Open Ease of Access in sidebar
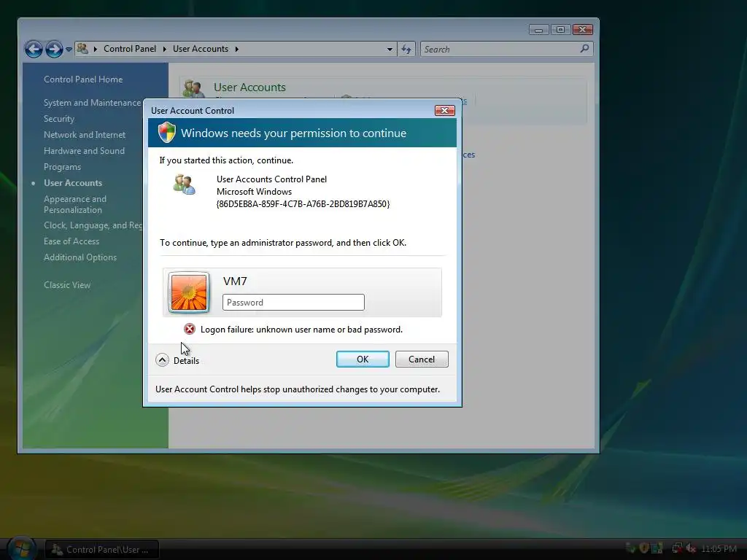This screenshot has height=560, width=747. click(x=71, y=241)
